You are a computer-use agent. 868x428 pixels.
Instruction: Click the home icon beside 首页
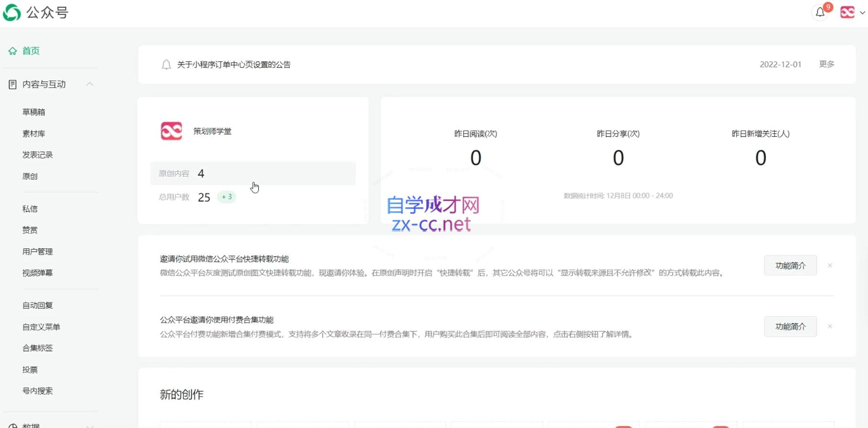pos(12,51)
